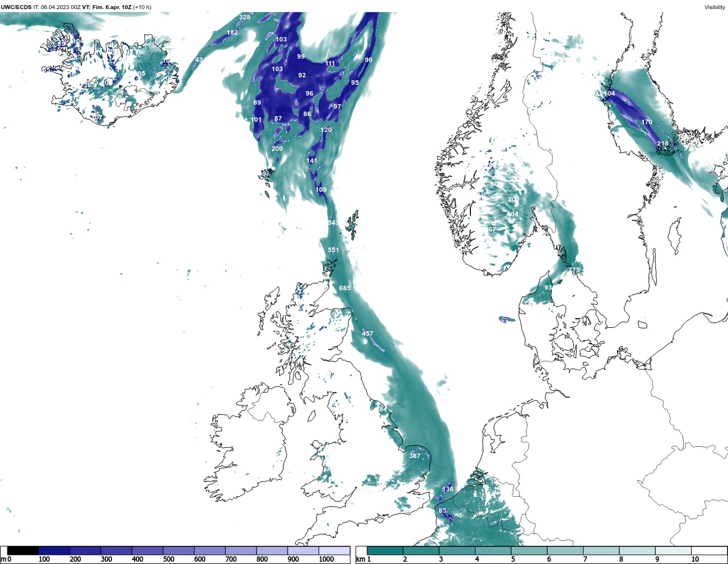The image size is (728, 564).
Task: Click the 100–200 m dark navy legend swatch
Action: (55, 551)
